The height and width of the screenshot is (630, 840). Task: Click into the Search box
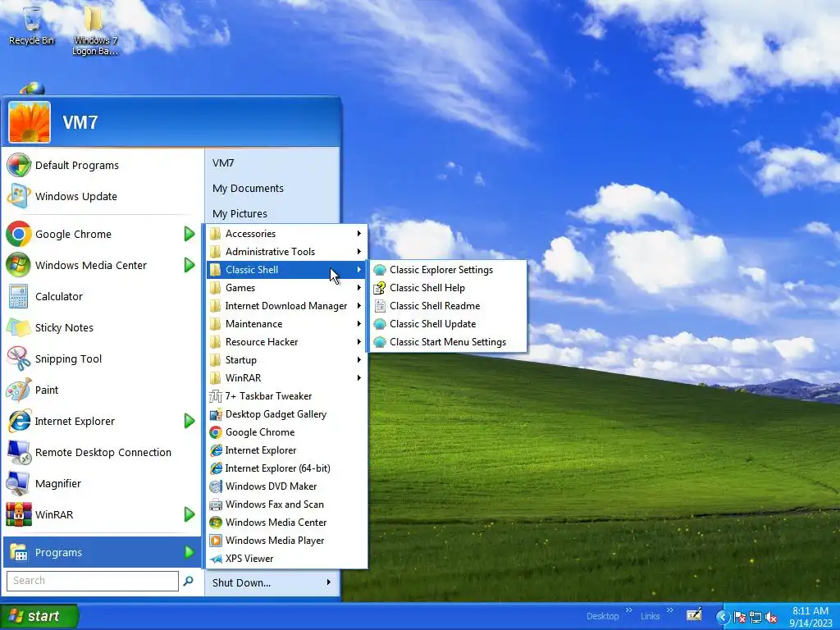click(93, 581)
